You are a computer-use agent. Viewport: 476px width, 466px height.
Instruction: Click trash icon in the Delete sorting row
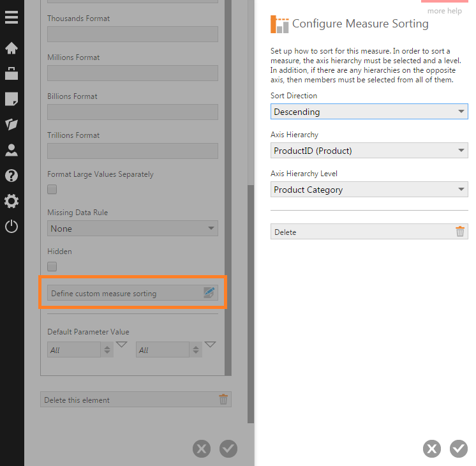coord(460,232)
